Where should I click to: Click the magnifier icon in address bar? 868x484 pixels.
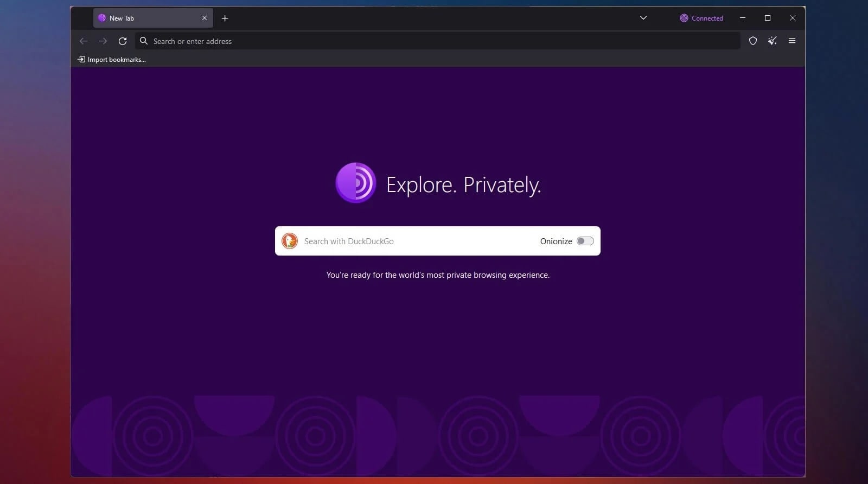[144, 41]
